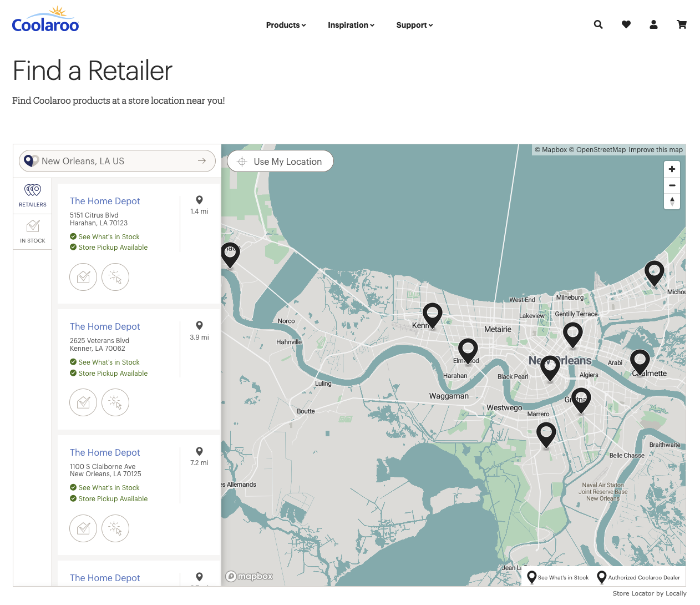Open the OpenStreetMap attribution link
The width and height of the screenshot is (700, 605).
point(597,150)
